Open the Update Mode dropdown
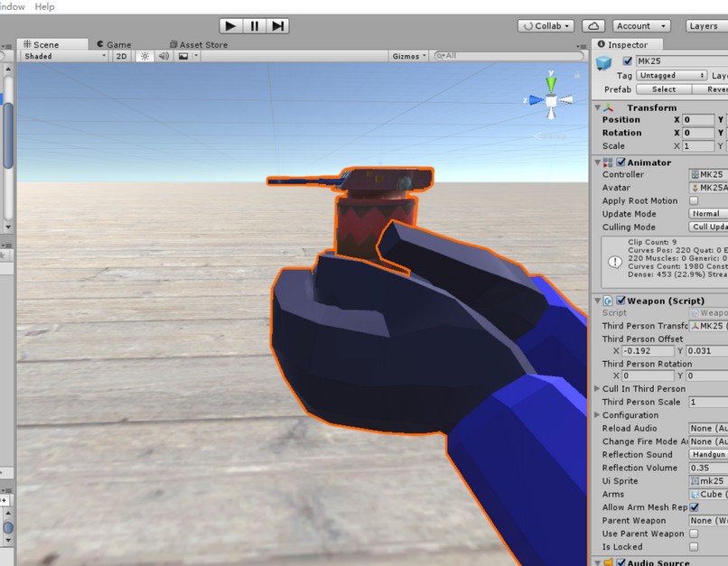 coord(707,214)
